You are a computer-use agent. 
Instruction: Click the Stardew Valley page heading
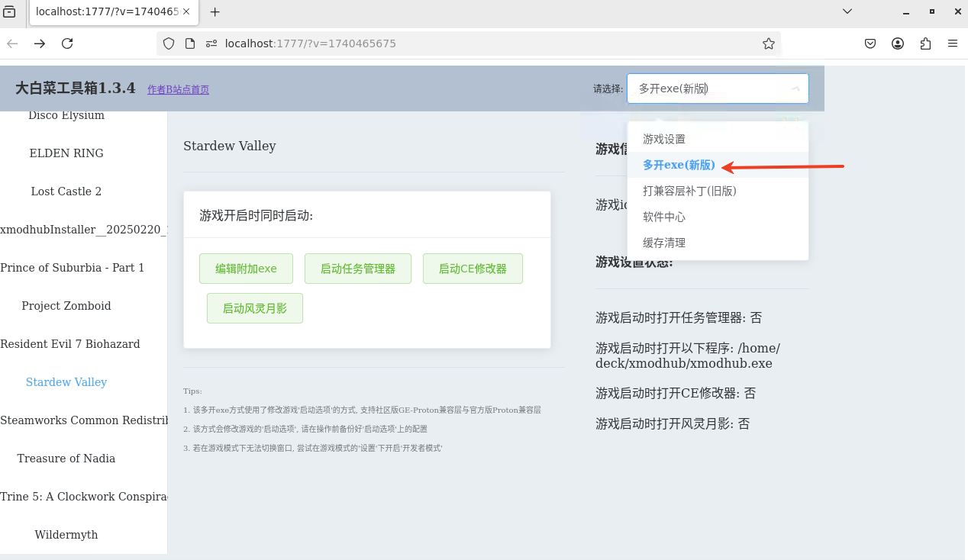coord(230,146)
